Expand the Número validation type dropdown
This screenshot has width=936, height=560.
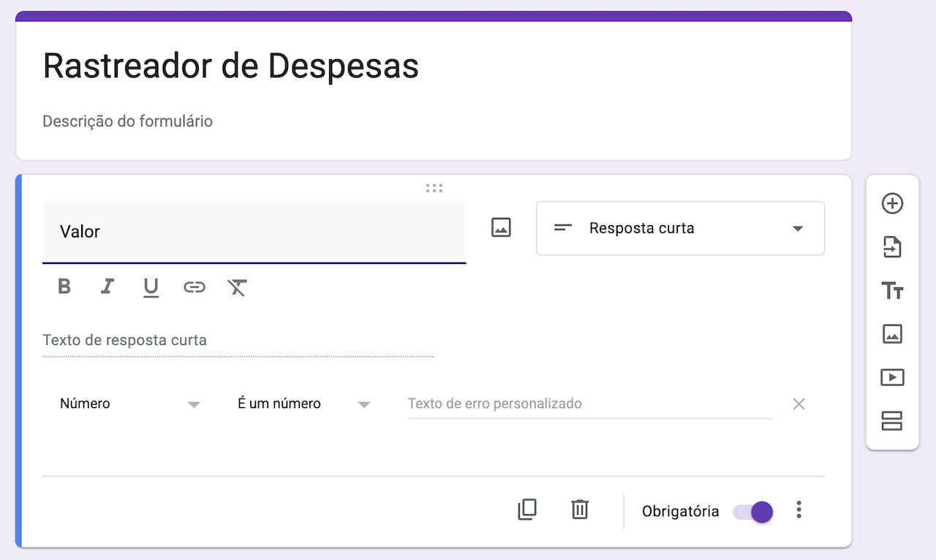pyautogui.click(x=129, y=404)
